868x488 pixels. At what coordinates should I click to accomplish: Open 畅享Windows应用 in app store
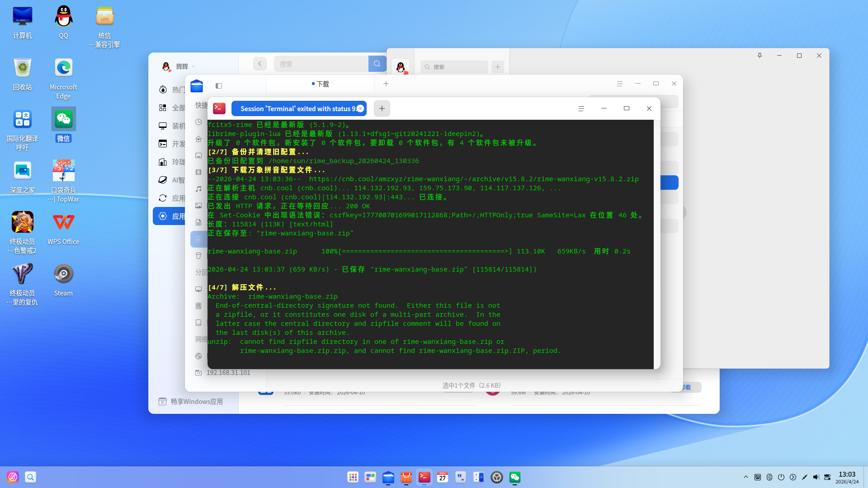tap(191, 402)
